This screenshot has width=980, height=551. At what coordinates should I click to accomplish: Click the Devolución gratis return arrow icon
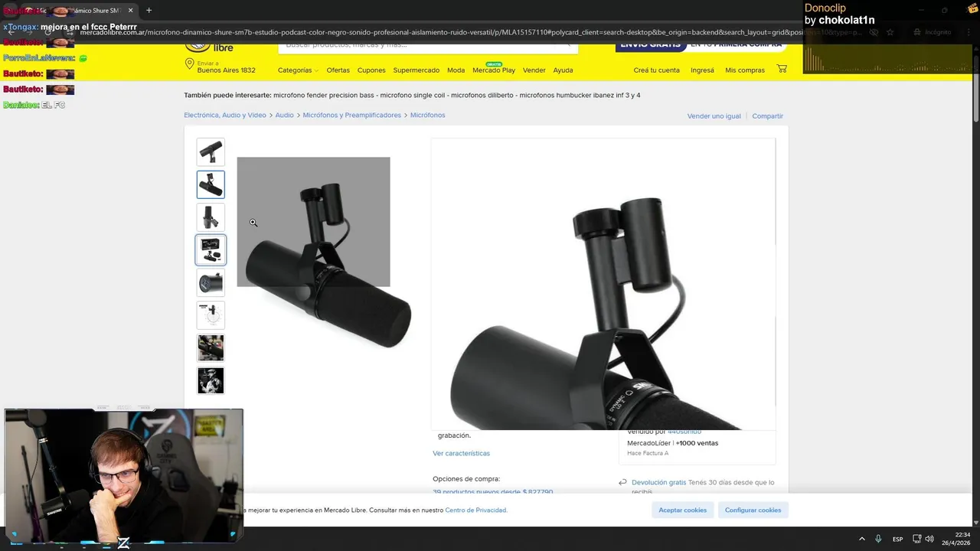click(623, 482)
